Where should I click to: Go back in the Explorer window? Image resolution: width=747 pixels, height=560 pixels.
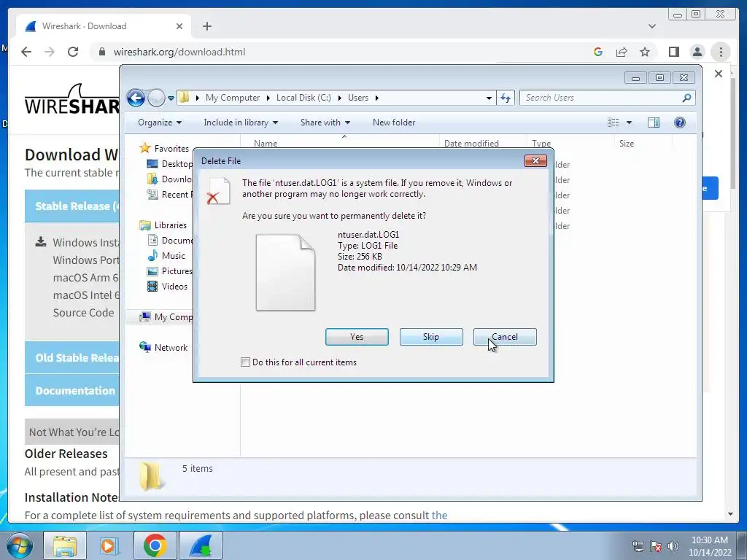pos(136,98)
